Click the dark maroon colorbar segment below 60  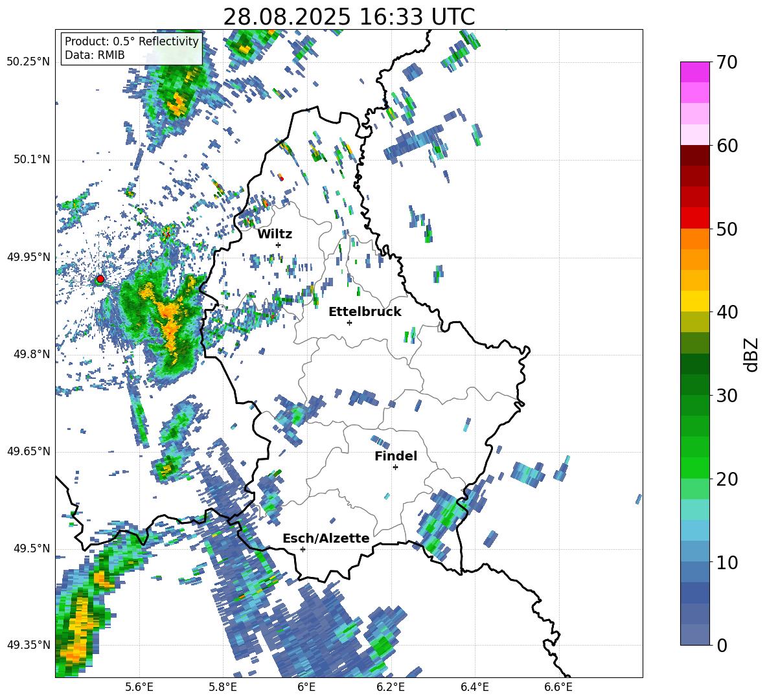pyautogui.click(x=694, y=155)
